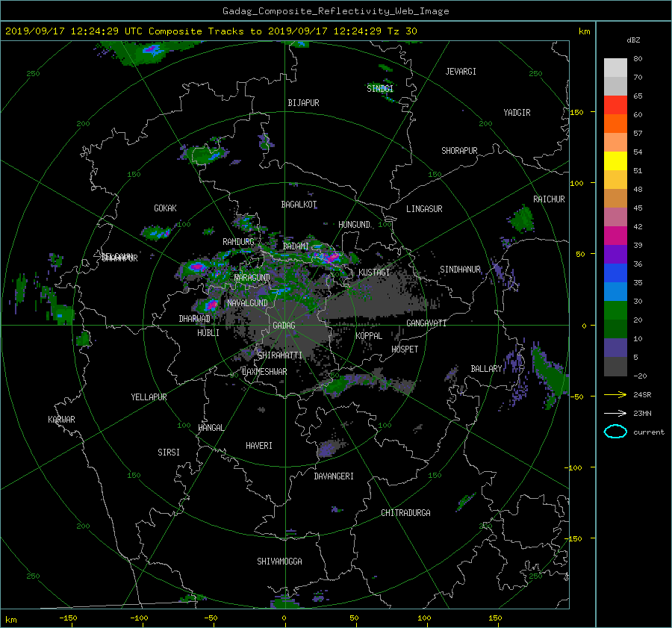Click the SINDHANUR city label
The image size is (672, 628).
[x=460, y=270]
